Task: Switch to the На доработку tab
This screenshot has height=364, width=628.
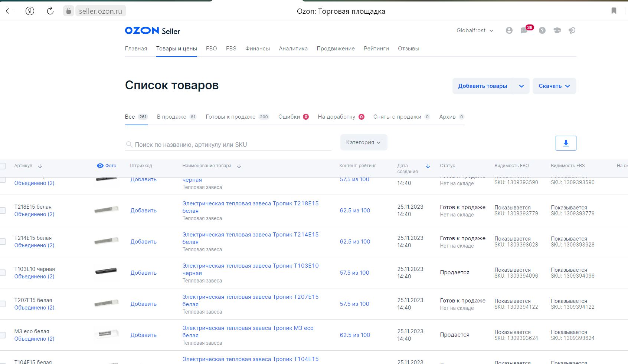Action: 341,117
